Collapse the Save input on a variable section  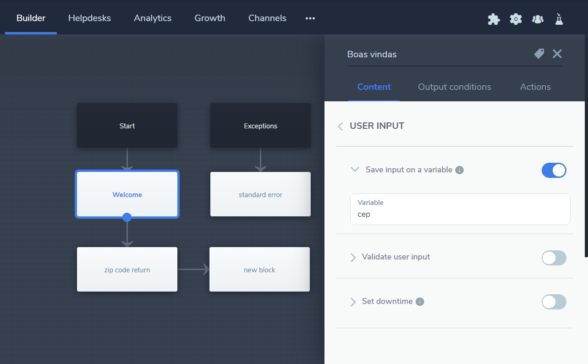pos(354,170)
